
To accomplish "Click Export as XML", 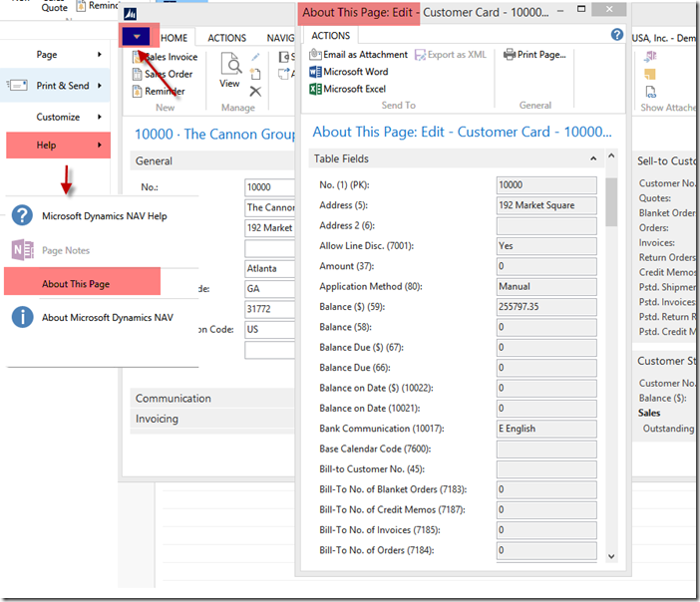I will pyautogui.click(x=451, y=55).
